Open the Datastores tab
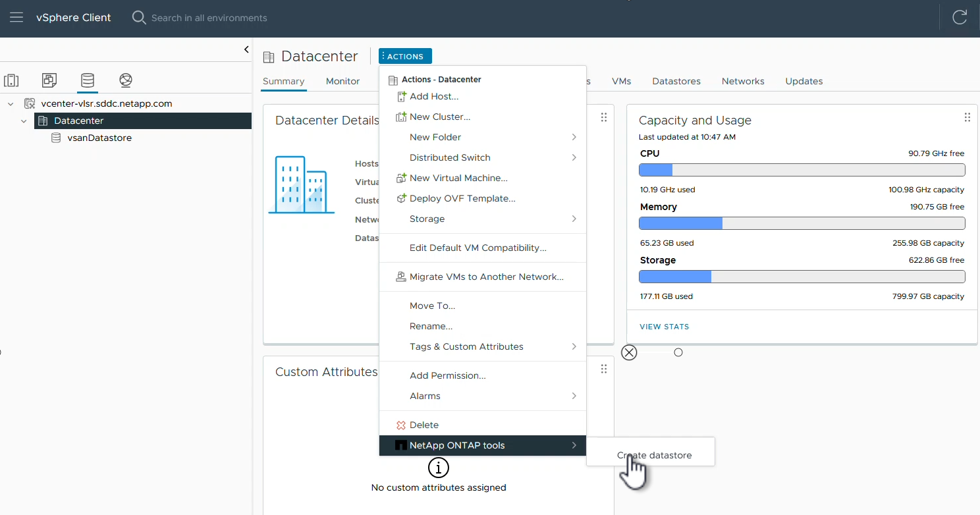This screenshot has width=980, height=515. click(676, 81)
